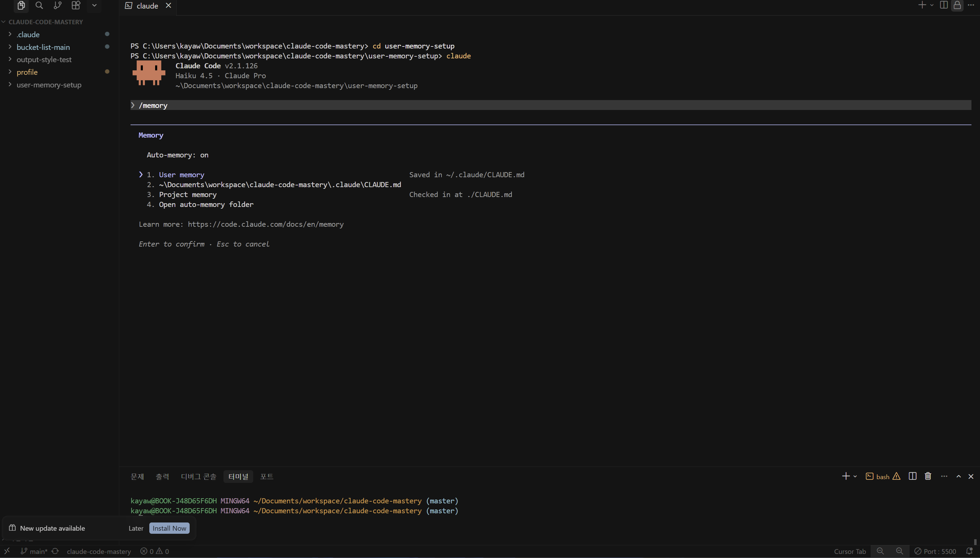This screenshot has height=558, width=980.
Task: Open the remote window icon in the status bar
Action: (7, 551)
